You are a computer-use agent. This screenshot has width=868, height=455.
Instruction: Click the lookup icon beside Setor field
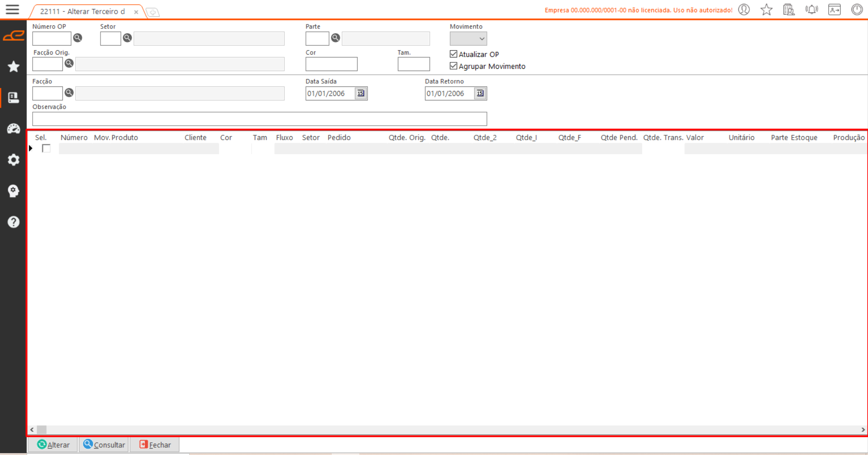coord(127,38)
